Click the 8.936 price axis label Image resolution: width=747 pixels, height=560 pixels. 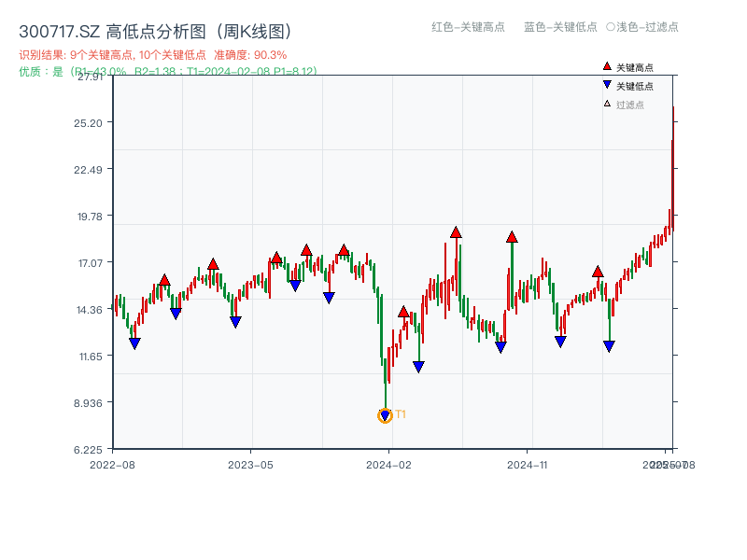(88, 403)
